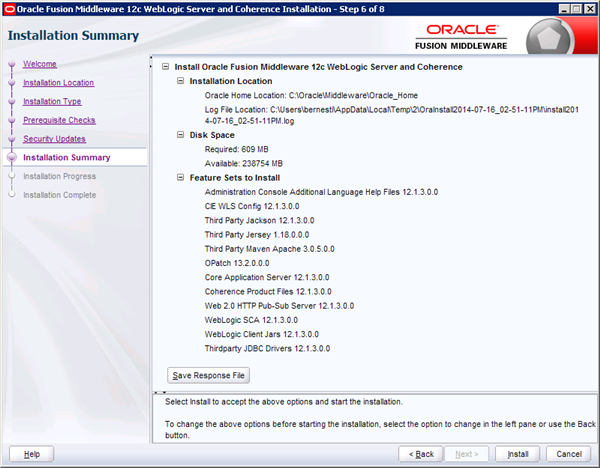Select Web 2.0 HTTP Pub-Sub Server entry

tap(279, 306)
